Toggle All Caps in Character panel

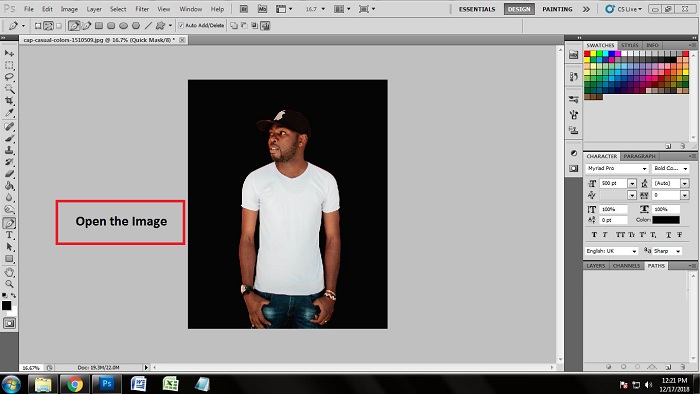click(x=621, y=235)
